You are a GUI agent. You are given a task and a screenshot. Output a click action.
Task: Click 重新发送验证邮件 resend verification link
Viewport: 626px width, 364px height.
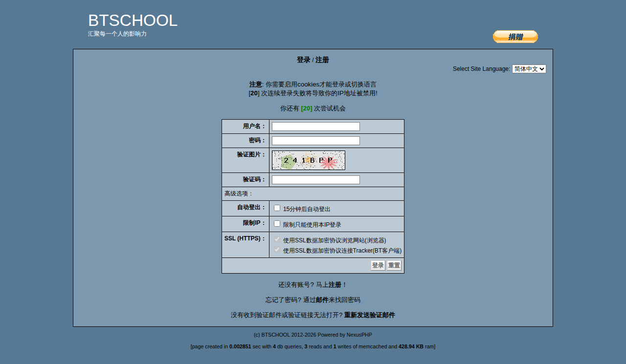click(x=370, y=315)
